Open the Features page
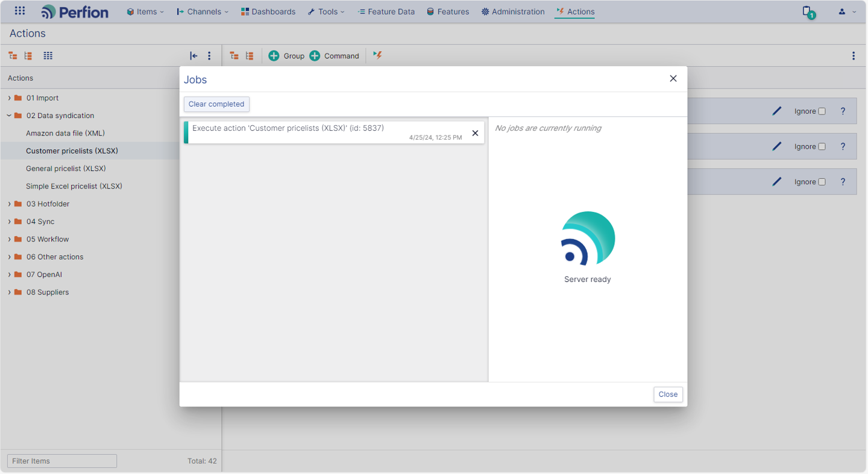 pos(448,11)
